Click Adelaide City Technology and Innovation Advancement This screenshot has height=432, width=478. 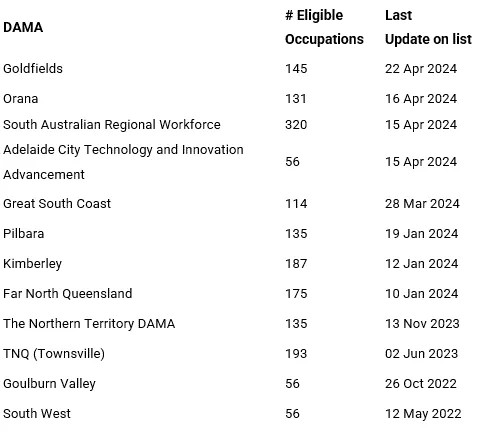click(x=123, y=162)
